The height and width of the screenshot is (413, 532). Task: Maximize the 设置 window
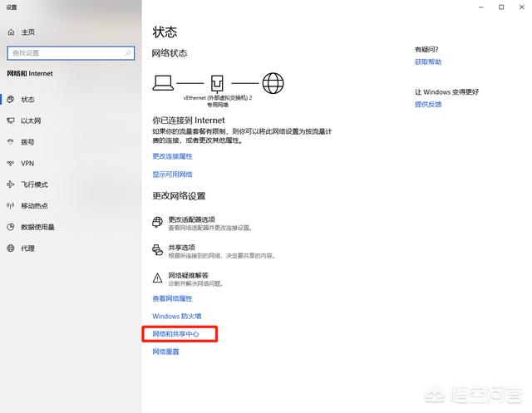pyautogui.click(x=501, y=7)
